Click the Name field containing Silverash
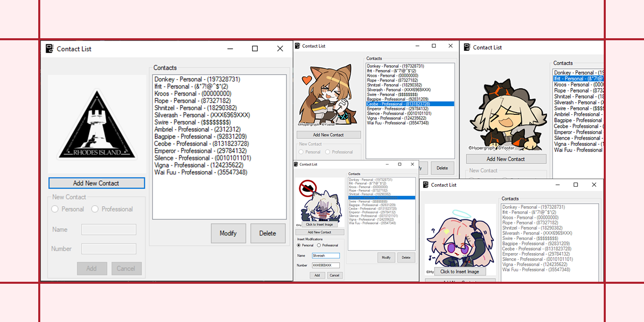 click(x=326, y=255)
